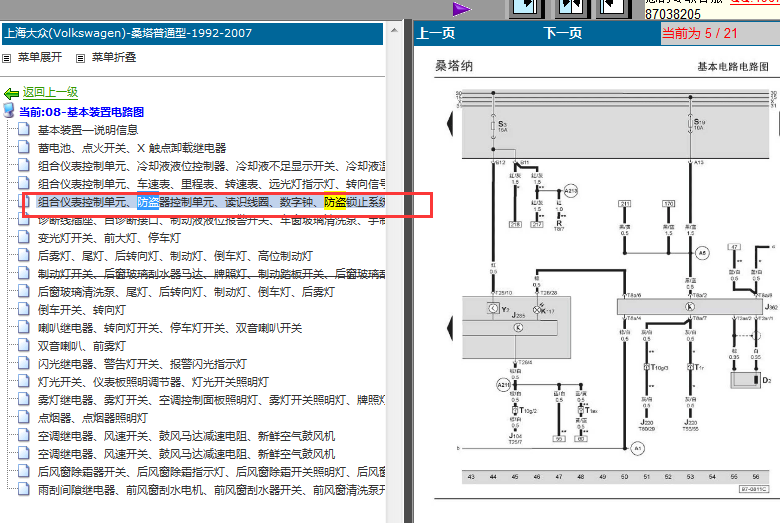Click the document icon beside 变光灯开关、前大灯、停车灯
The image size is (780, 523).
24,237
